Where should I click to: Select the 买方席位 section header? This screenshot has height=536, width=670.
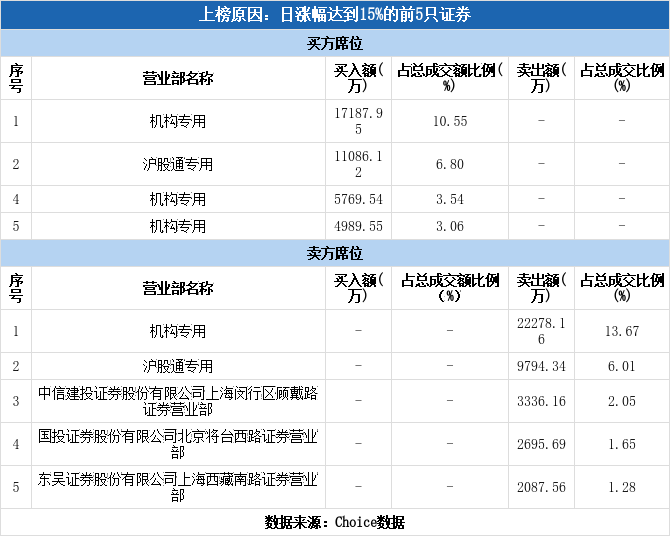tap(335, 43)
